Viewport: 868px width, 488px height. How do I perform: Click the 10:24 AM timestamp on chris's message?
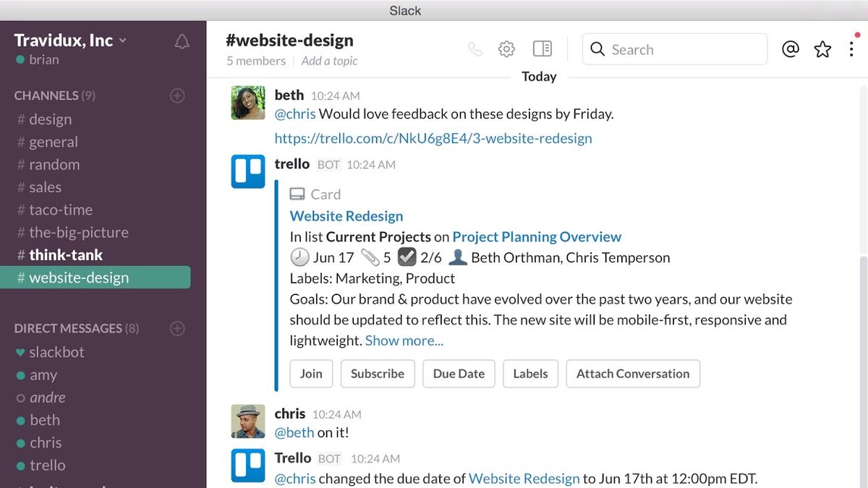pyautogui.click(x=336, y=414)
